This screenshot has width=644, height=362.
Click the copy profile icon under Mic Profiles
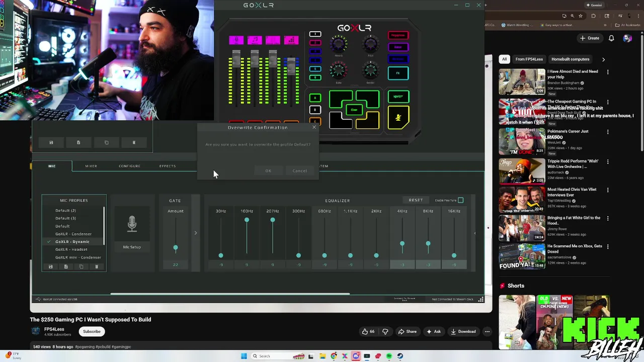[81, 267]
